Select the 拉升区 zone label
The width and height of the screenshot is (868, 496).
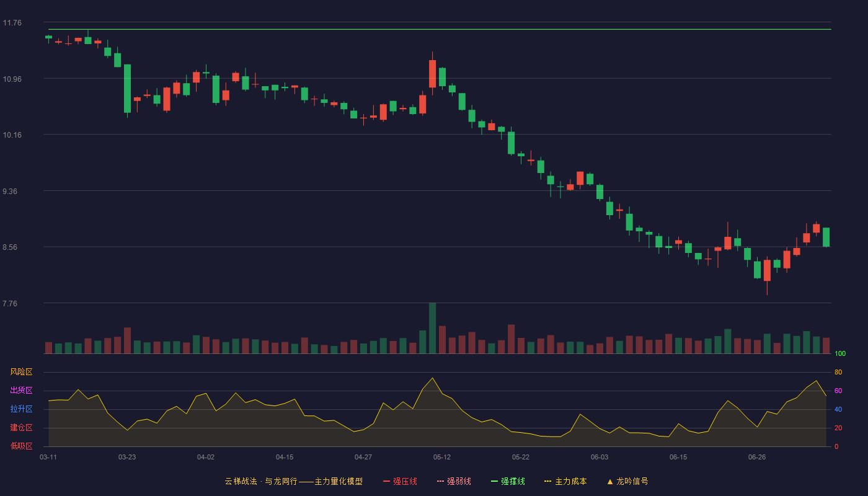click(21, 409)
